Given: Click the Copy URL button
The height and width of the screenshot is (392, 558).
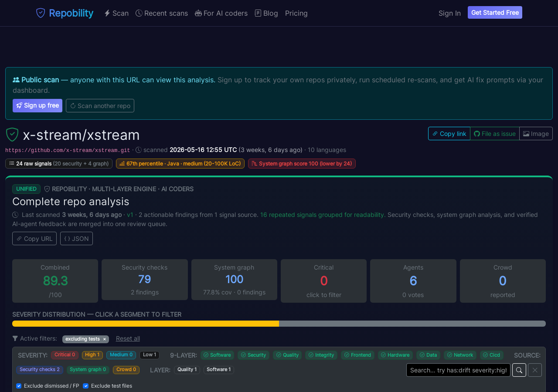Looking at the screenshot, I should tap(34, 238).
